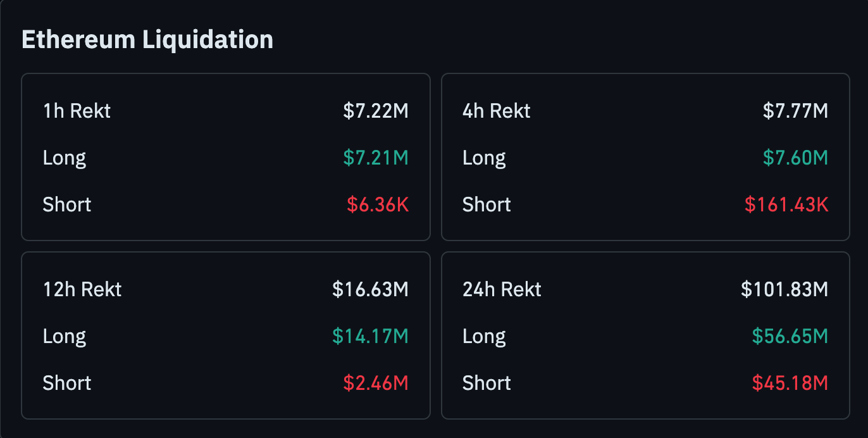Click the 12h short value $2.46M
The height and width of the screenshot is (438, 868).
point(376,383)
